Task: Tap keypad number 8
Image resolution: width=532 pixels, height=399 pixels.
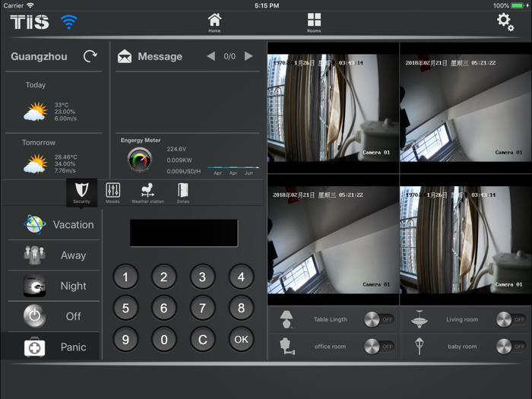Action: (x=241, y=308)
